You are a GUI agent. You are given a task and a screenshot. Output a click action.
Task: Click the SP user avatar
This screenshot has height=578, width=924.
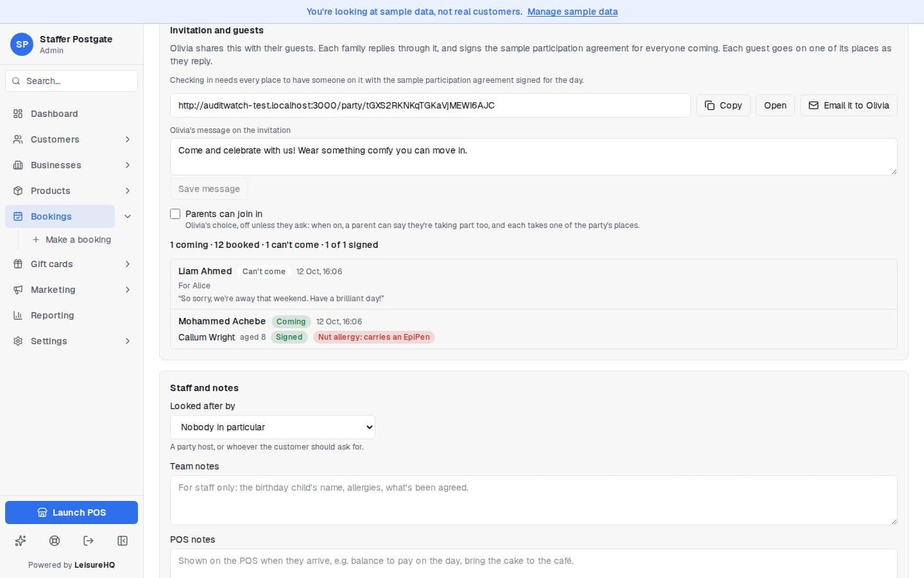pos(22,44)
